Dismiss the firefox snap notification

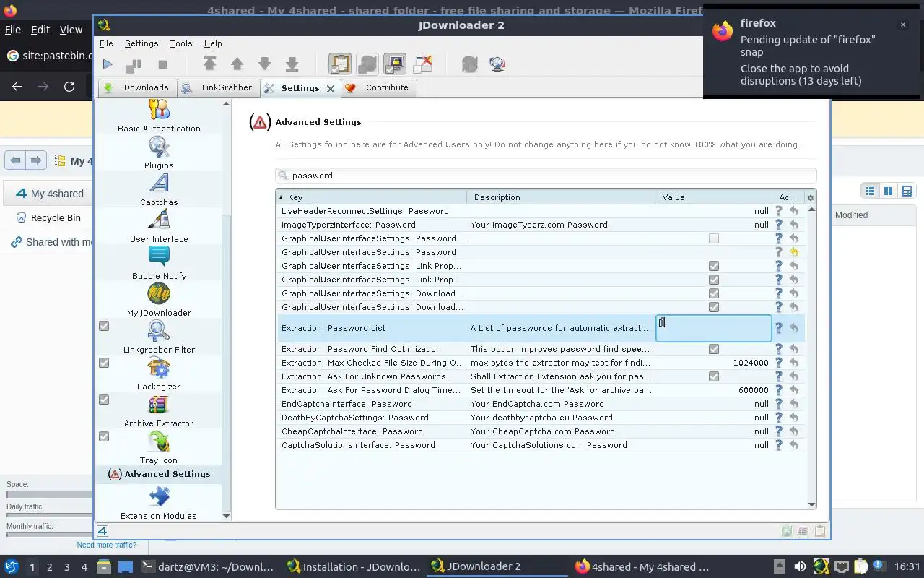(902, 25)
